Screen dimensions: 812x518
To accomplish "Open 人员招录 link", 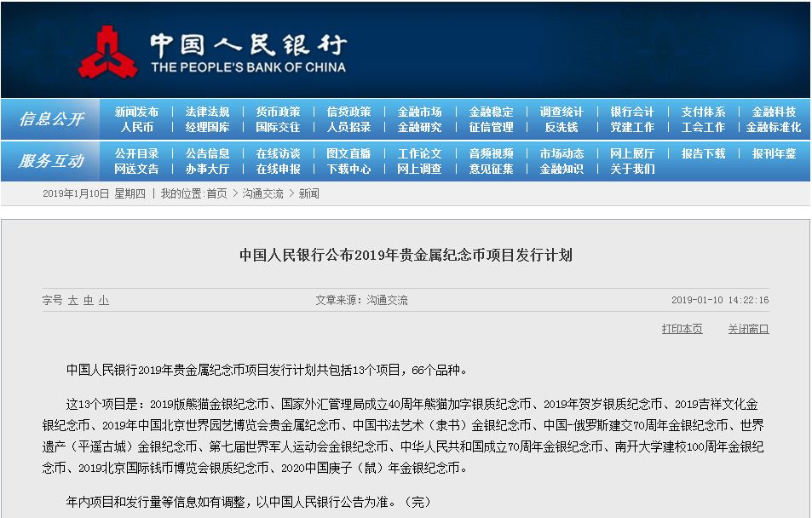I will tap(349, 127).
